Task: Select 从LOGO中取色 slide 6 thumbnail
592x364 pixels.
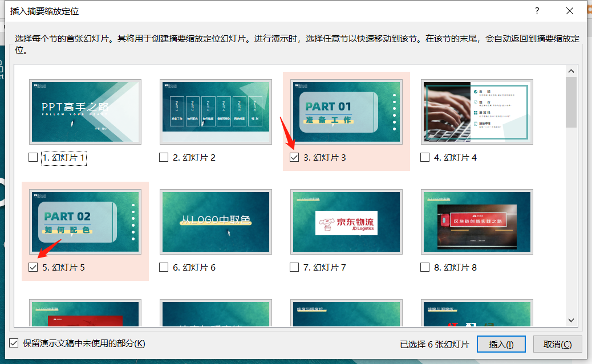Action: tap(216, 222)
